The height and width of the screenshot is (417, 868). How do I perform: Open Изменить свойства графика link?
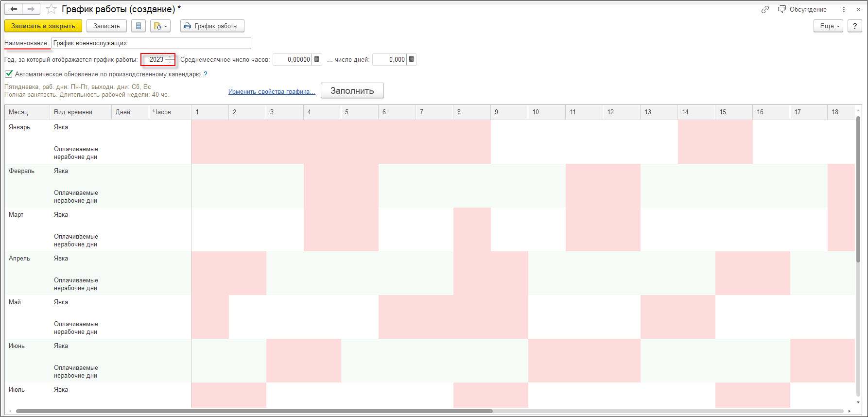[272, 91]
